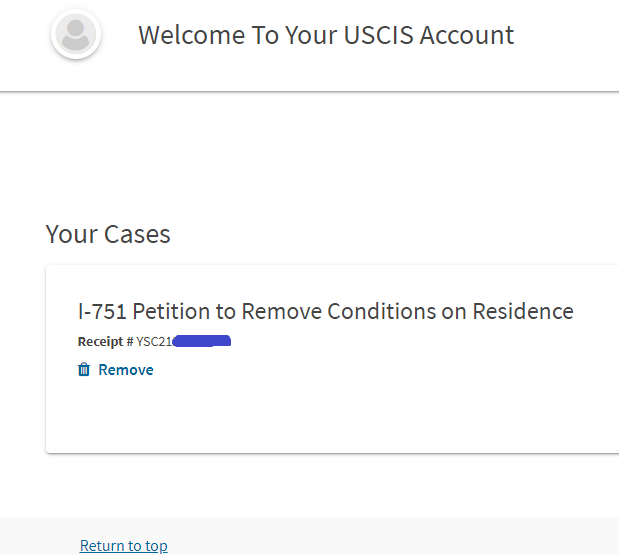619x555 pixels.
Task: Click the word Petition in the case title
Action: [171, 311]
